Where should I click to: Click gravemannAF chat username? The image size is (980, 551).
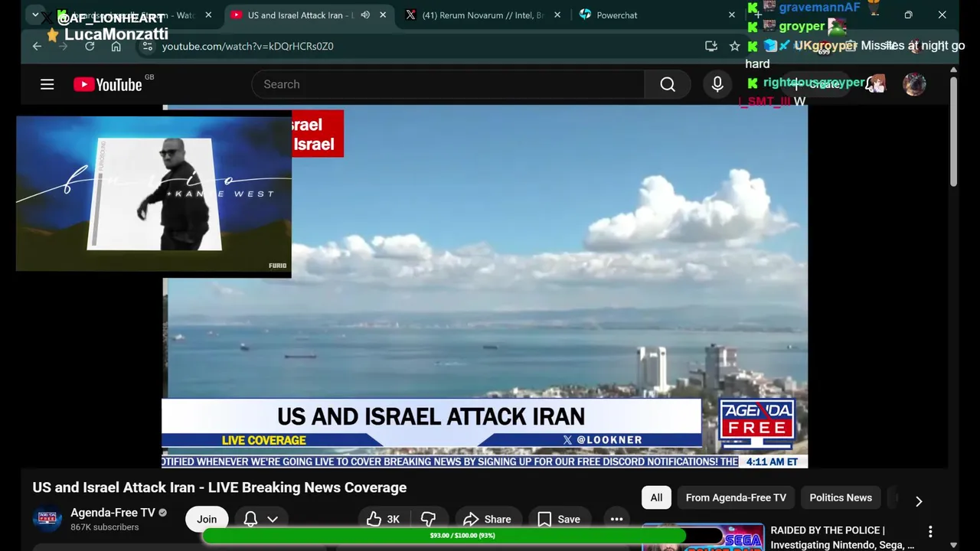[819, 8]
